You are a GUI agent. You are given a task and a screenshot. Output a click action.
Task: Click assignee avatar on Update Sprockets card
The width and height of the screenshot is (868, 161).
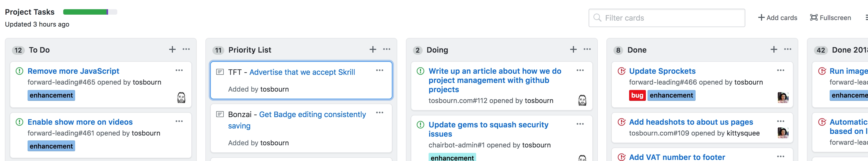[783, 97]
